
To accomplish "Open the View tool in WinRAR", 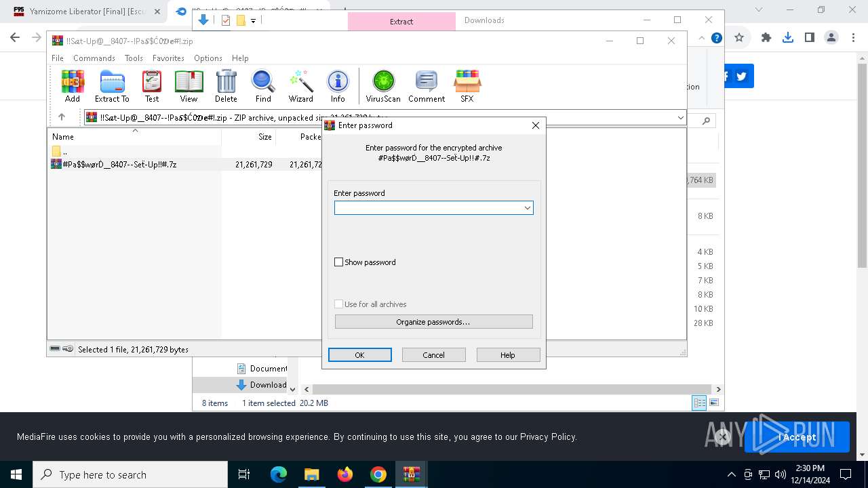I will pos(189,86).
